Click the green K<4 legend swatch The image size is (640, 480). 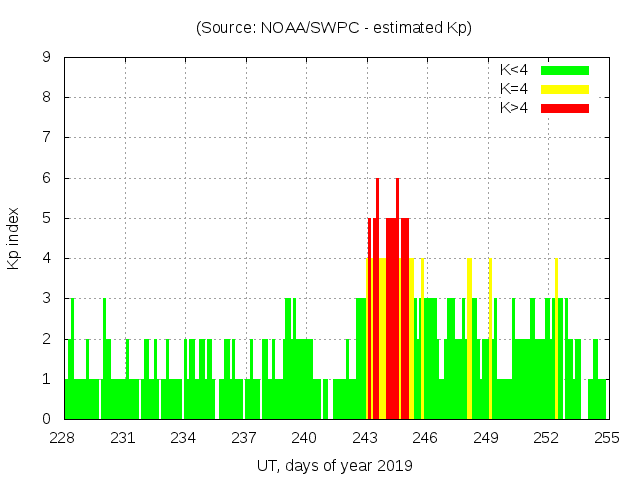[564, 71]
